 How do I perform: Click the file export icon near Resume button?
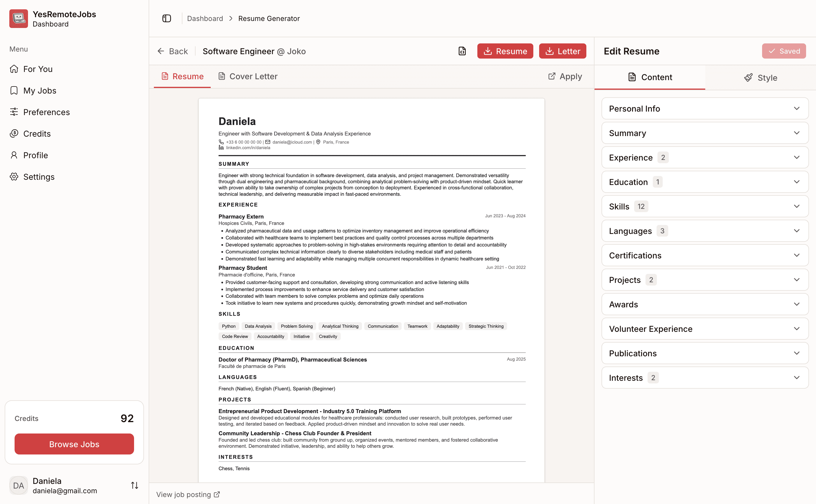coord(462,51)
